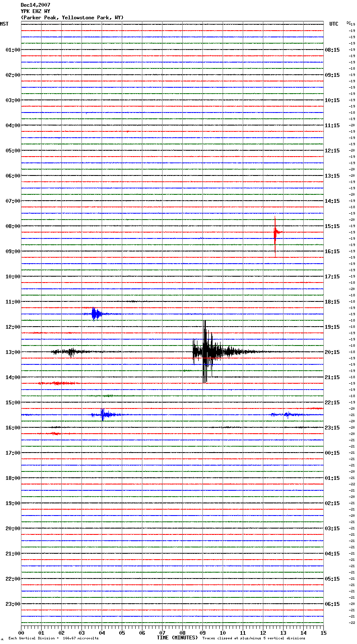Click the '18:15' UTC time label

pyautogui.click(x=332, y=302)
